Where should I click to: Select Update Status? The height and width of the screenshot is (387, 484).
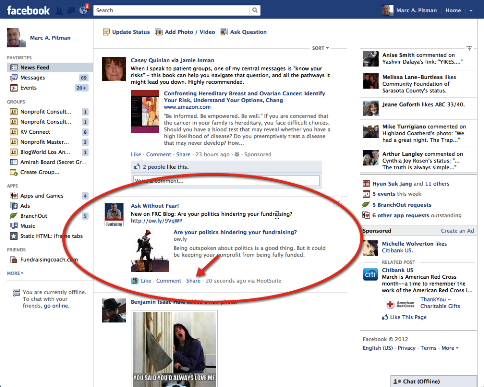126,32
